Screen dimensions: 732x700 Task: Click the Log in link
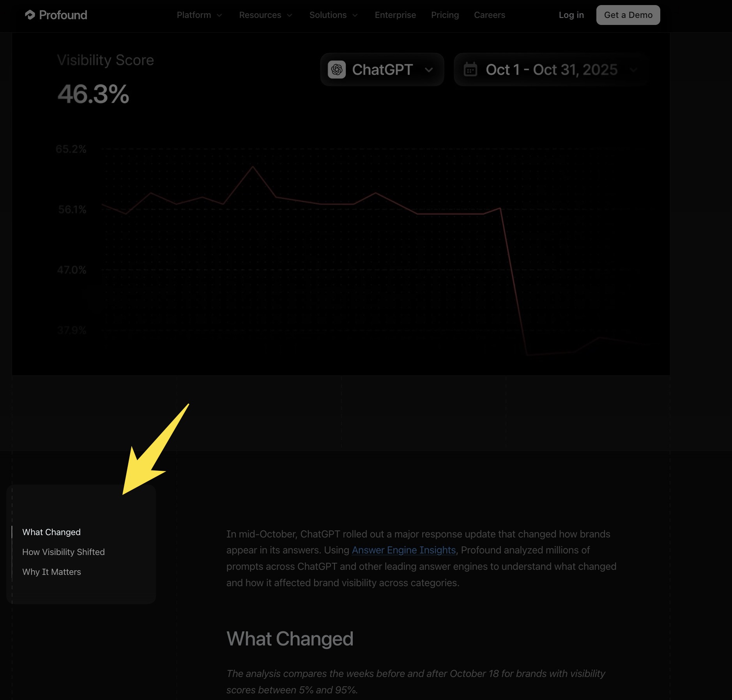571,15
